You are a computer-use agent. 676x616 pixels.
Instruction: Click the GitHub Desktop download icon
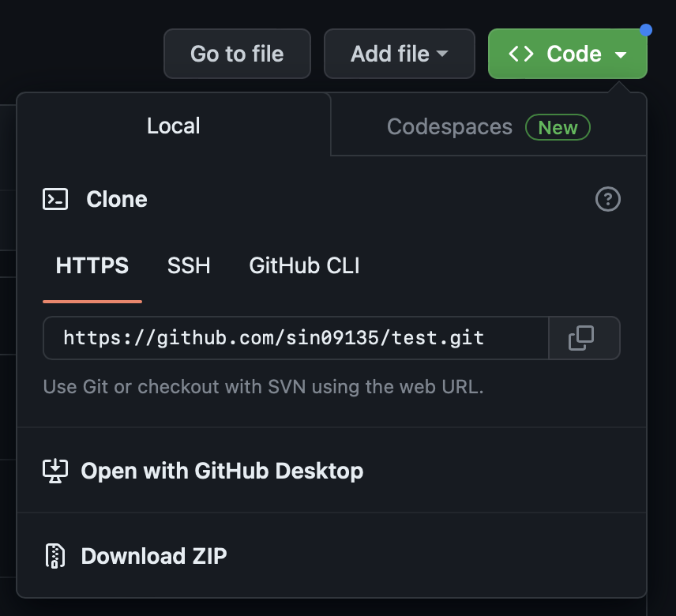[x=55, y=471]
